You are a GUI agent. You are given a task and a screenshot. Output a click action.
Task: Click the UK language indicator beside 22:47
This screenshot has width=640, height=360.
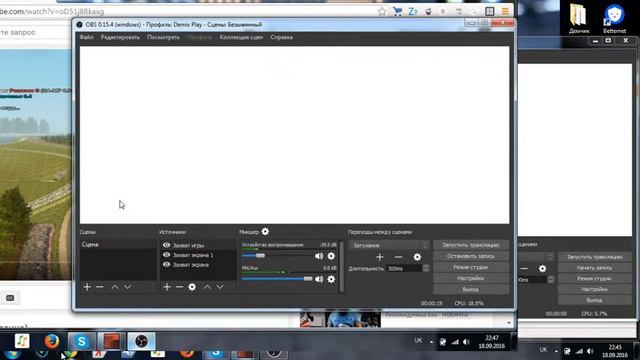[418, 340]
